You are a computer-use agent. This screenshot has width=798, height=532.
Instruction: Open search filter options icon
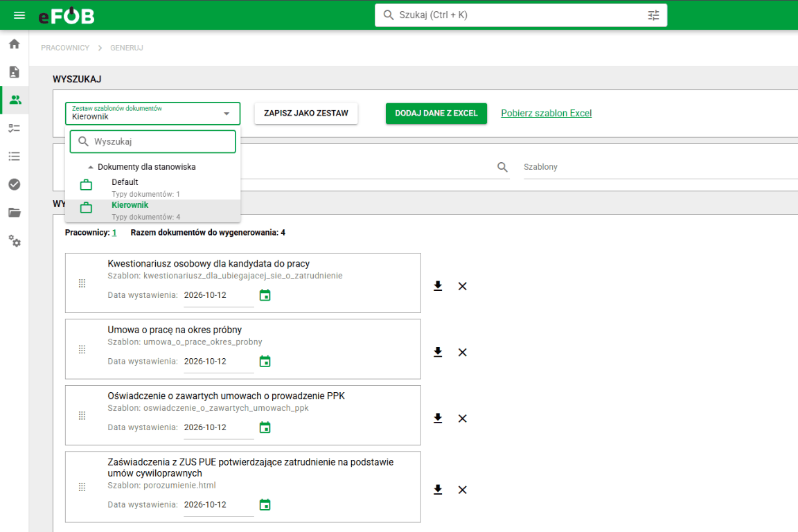(x=653, y=15)
